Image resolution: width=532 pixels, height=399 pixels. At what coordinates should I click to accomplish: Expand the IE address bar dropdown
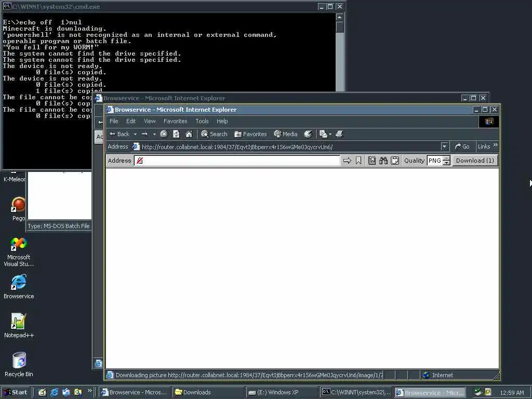coord(445,147)
